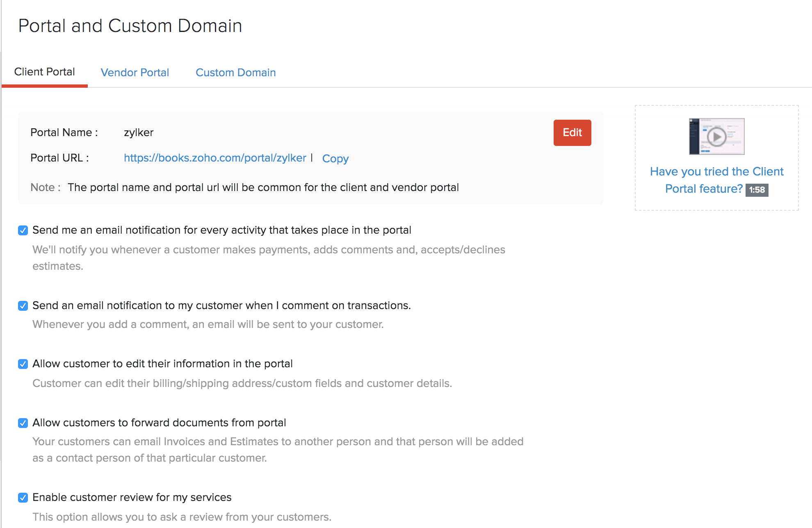Click the 'Send me an email notification' label

221,230
